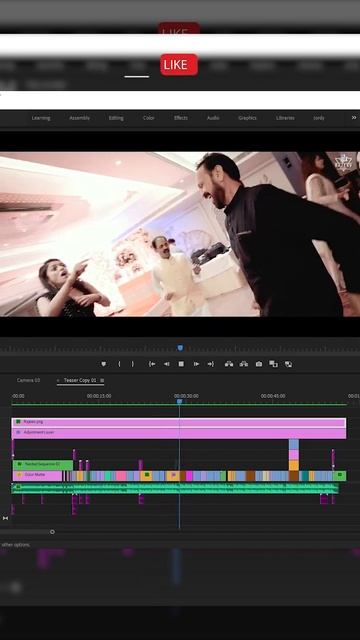Open the Learning workspace tab
Screen dimensions: 360x640
41,118
